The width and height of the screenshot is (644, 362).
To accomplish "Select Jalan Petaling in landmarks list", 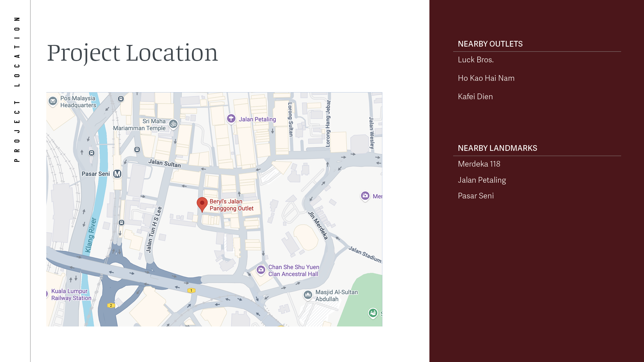I will [482, 180].
